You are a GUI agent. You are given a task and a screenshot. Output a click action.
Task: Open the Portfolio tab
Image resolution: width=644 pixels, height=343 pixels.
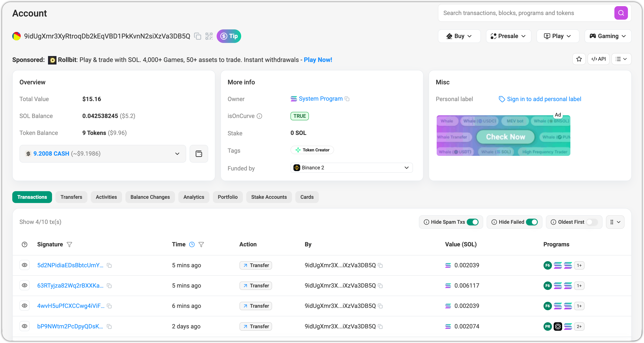tap(227, 197)
